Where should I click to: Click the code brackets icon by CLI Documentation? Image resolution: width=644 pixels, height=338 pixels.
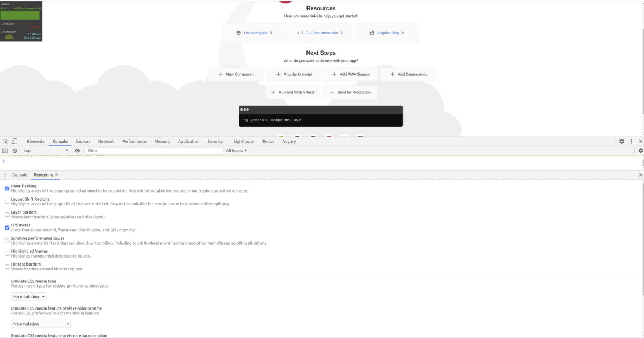click(300, 33)
